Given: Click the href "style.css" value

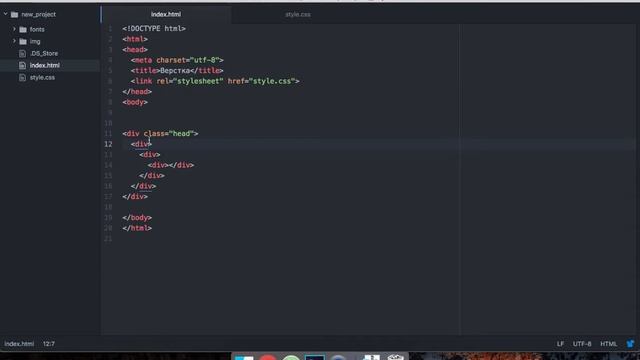Looking at the screenshot, I should pos(272,81).
